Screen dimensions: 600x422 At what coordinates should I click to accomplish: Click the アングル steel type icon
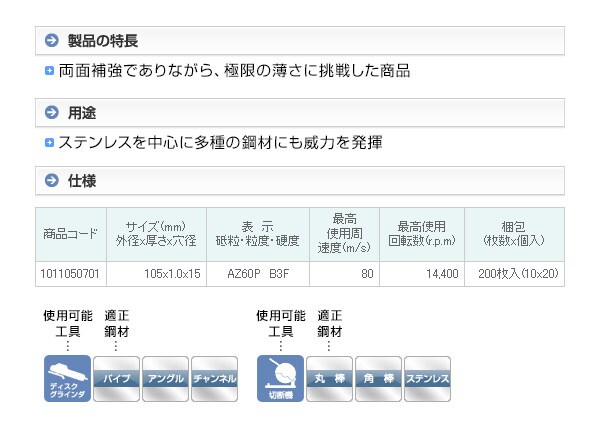[165, 379]
